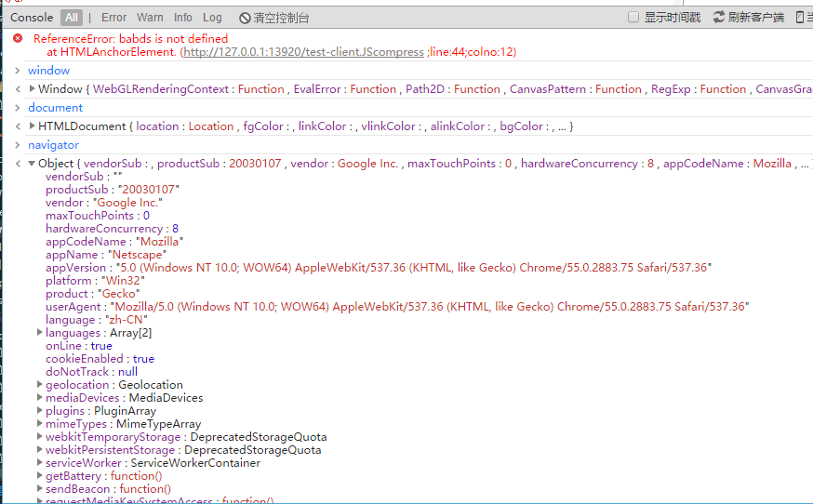Switch to the Error filter tab
This screenshot has width=813, height=504.
click(114, 18)
